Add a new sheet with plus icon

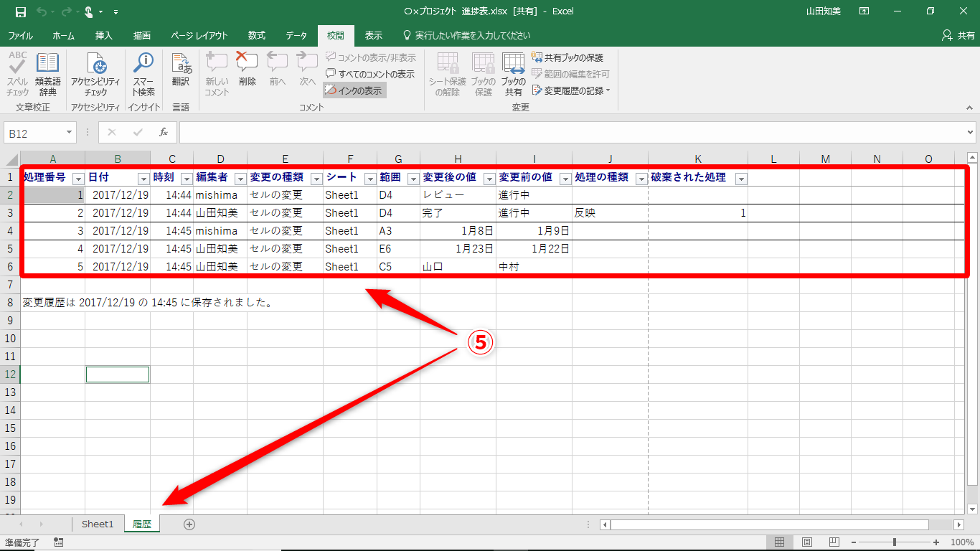coord(189,524)
